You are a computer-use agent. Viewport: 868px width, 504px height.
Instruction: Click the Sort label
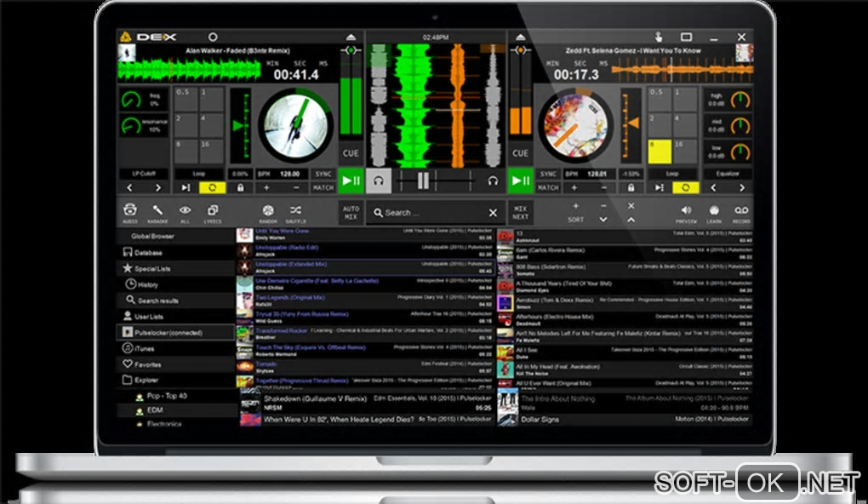point(576,220)
